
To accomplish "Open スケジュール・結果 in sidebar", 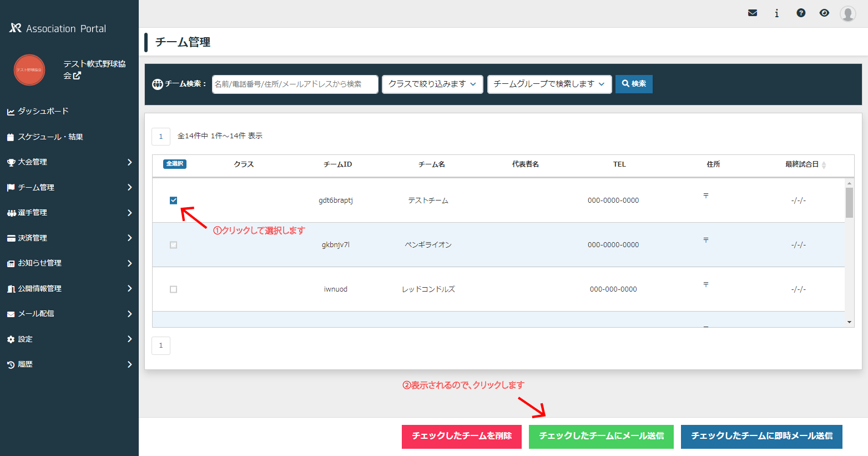I will click(x=50, y=137).
